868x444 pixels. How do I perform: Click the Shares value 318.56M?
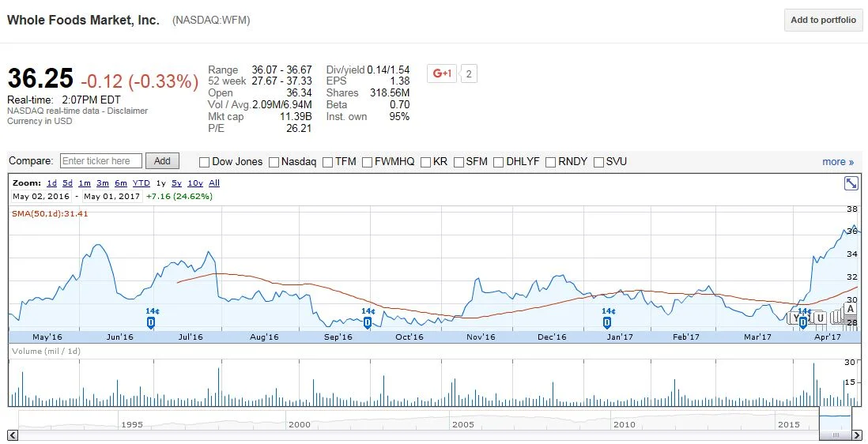pyautogui.click(x=390, y=93)
